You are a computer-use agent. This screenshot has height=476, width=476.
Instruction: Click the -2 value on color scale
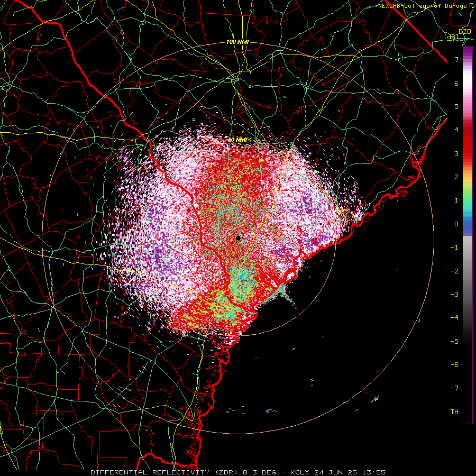pyautogui.click(x=454, y=271)
